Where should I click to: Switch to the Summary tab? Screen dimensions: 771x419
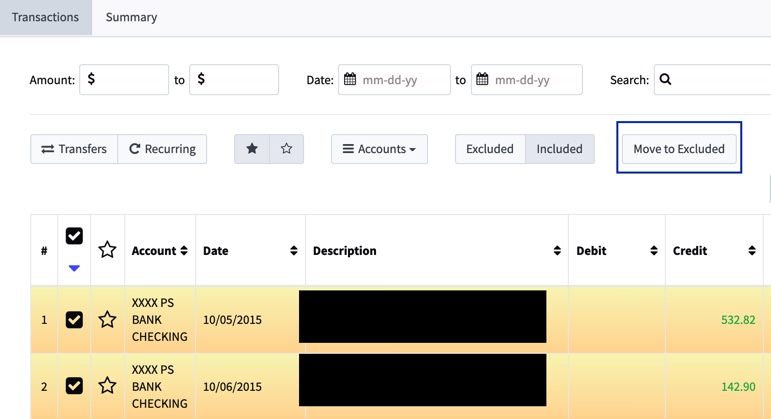[131, 17]
